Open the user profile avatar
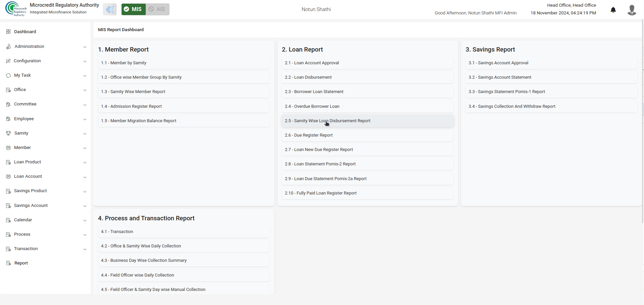The height and width of the screenshot is (305, 644). (632, 10)
